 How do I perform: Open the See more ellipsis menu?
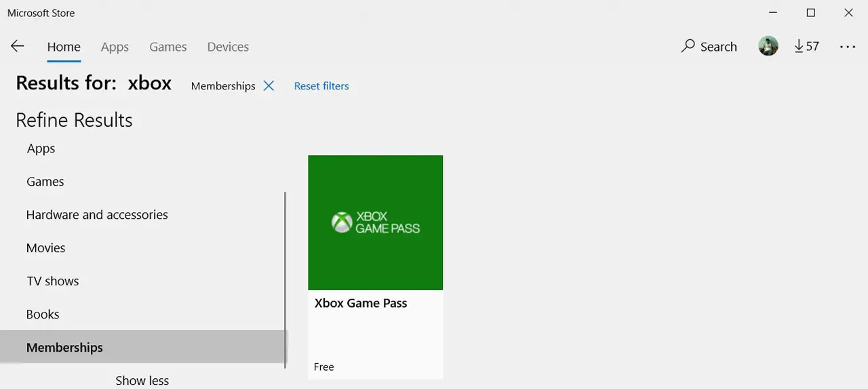click(848, 47)
